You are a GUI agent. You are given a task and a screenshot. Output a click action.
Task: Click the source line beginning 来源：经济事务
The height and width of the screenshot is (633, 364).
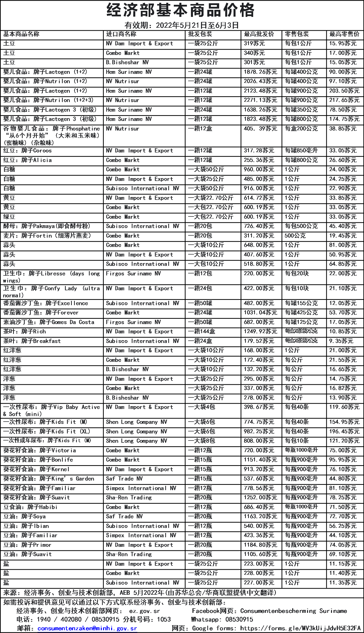click(x=140, y=592)
